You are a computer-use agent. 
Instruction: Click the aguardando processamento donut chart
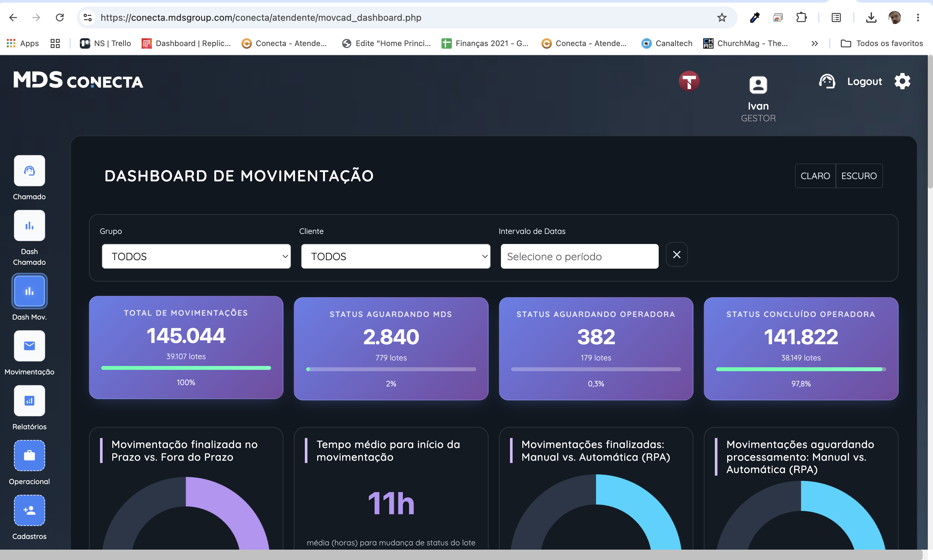(801, 515)
